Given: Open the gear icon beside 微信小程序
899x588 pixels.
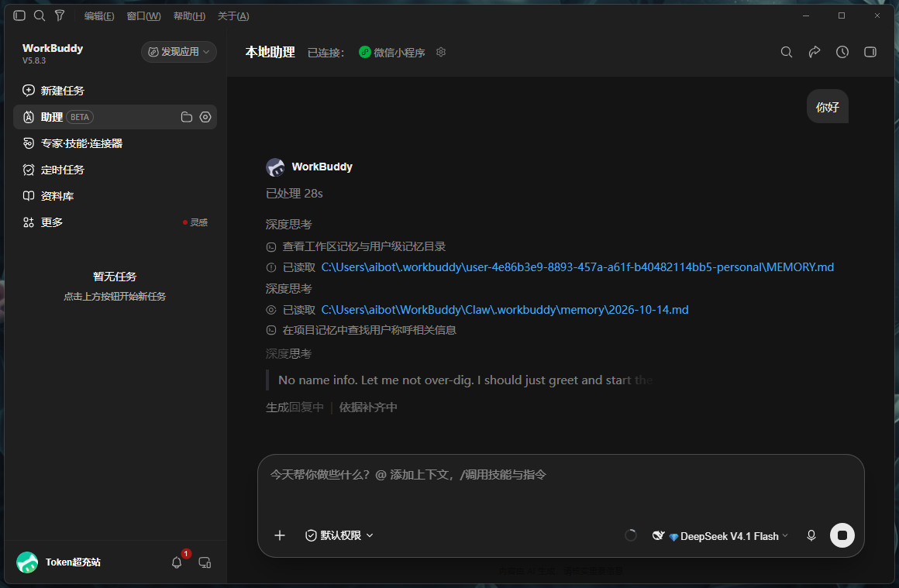Looking at the screenshot, I should tap(441, 52).
